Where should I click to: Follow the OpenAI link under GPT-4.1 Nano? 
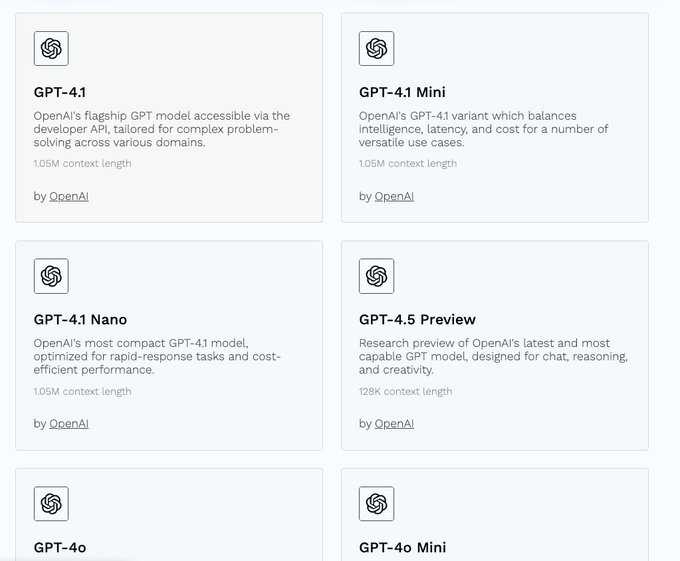69,424
